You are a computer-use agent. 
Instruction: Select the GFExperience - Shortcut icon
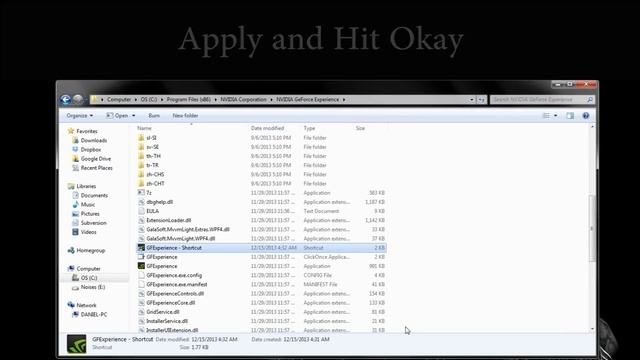pyautogui.click(x=141, y=248)
